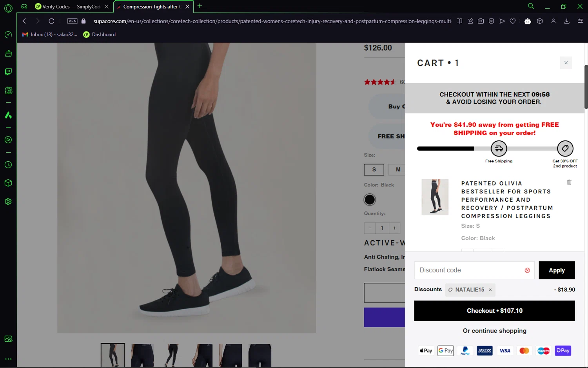Clear the discount code field icon
Screen dimensions: 588x368
tap(527, 270)
